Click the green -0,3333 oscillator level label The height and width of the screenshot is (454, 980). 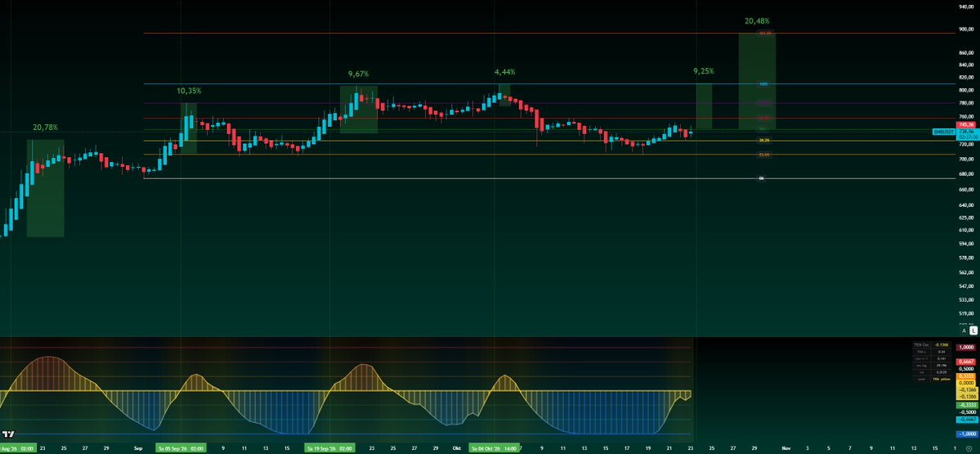pyautogui.click(x=966, y=405)
